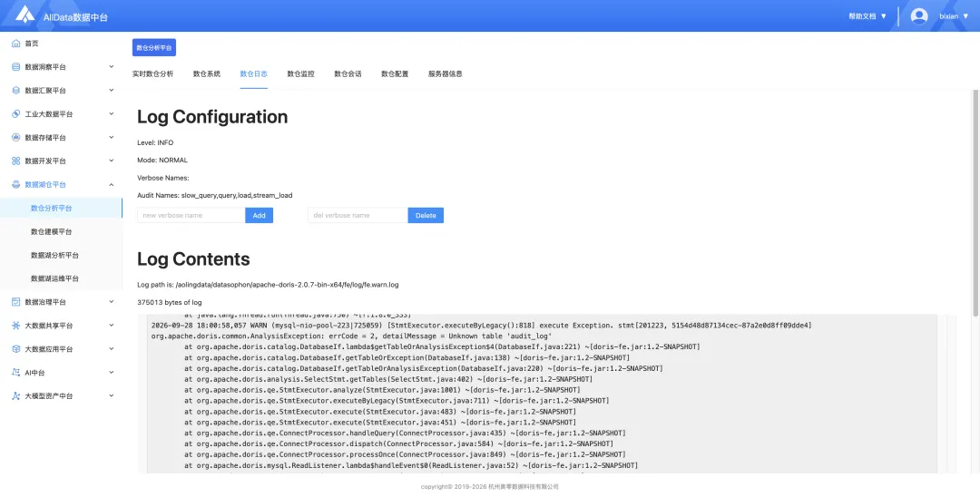
Task: Click the 大数据应用平台 cube icon
Action: point(16,349)
